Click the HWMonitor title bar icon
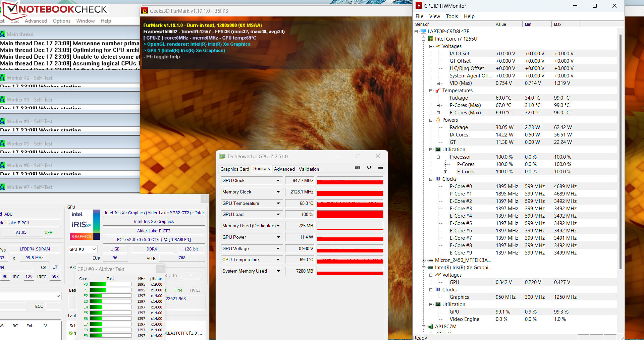Viewport: 644px width, 340px height. (x=419, y=6)
